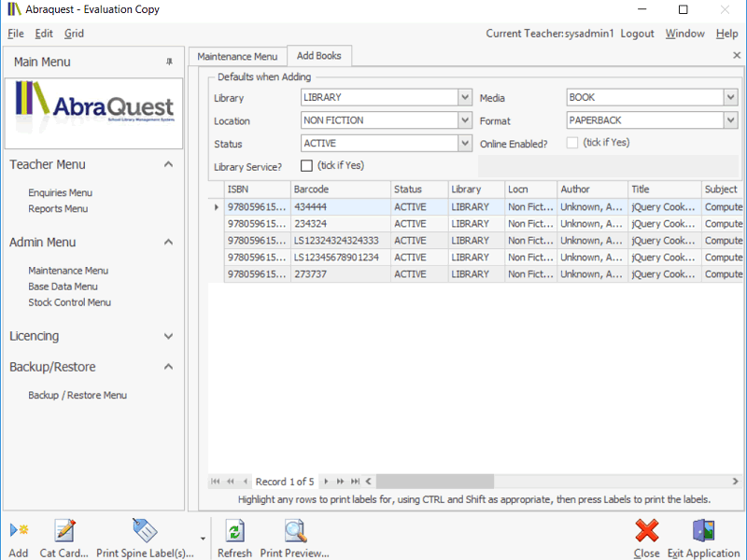
Task: Tick the Online Enabled checkbox
Action: pyautogui.click(x=572, y=143)
